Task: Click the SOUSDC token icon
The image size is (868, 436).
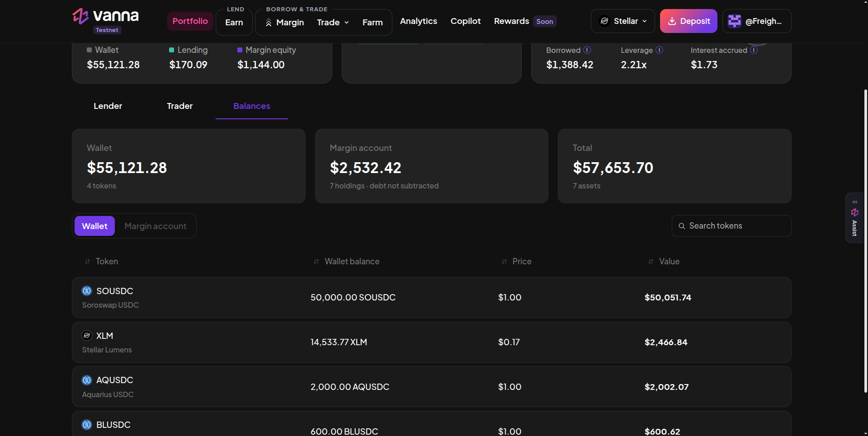Action: [x=87, y=291]
